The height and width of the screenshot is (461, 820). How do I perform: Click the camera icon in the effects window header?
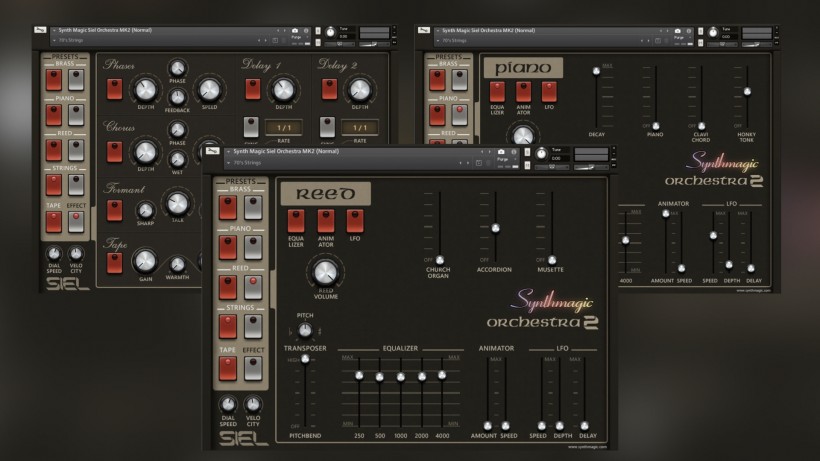tap(294, 31)
